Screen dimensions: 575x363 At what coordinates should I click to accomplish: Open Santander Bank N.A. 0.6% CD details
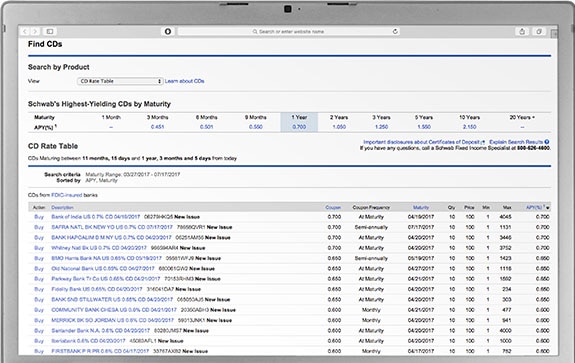pyautogui.click(x=100, y=331)
